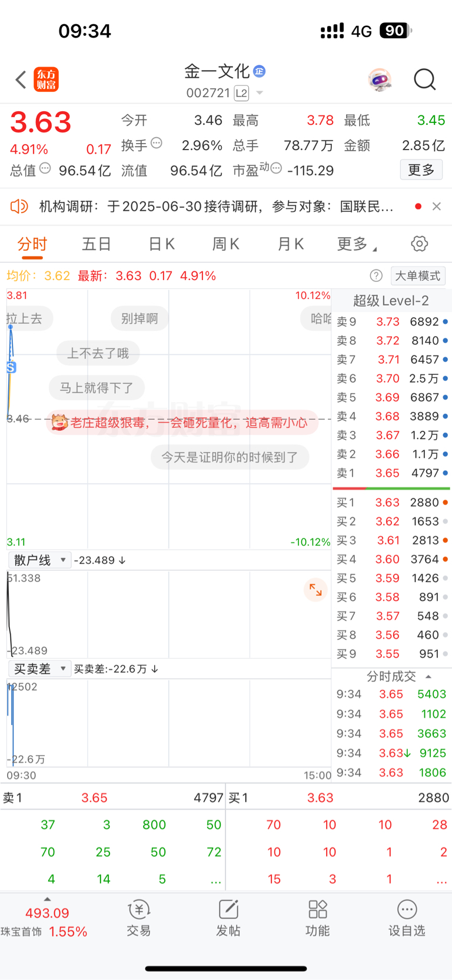Screen dimensions: 452x980
Task: Open the 功能 functions icon
Action: click(x=318, y=918)
